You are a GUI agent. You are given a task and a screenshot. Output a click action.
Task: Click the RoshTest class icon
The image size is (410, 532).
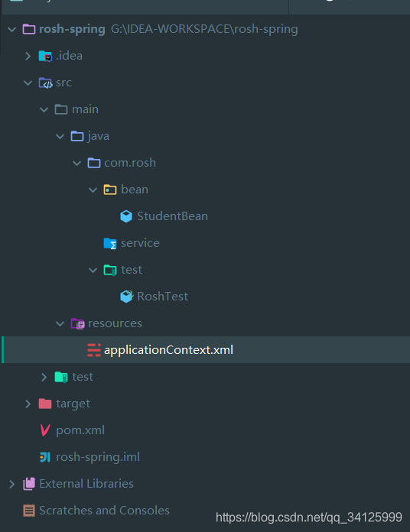(x=127, y=297)
